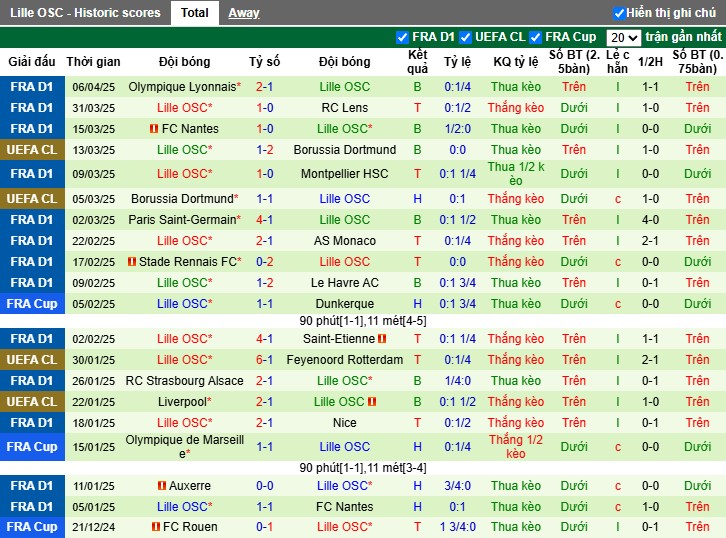Uncheck the UEFA CL filter checkbox

(465, 37)
